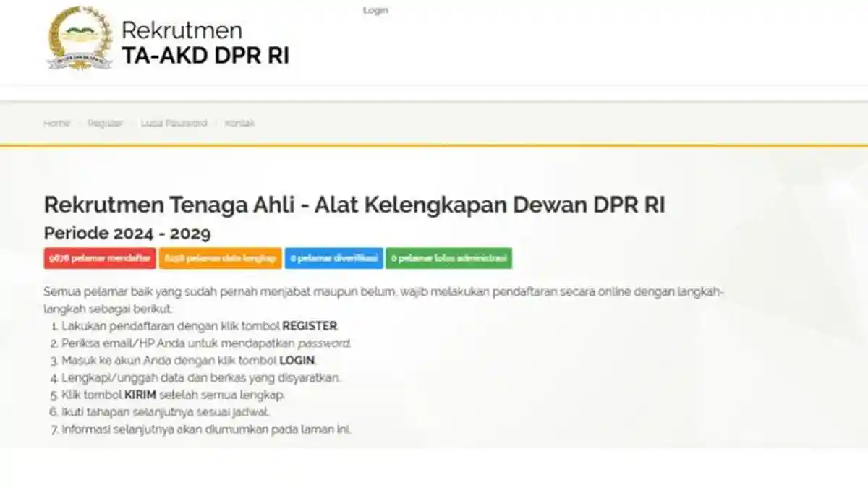Click the italic word password in step 2
Viewport: 868px width, 488px height.
[324, 343]
